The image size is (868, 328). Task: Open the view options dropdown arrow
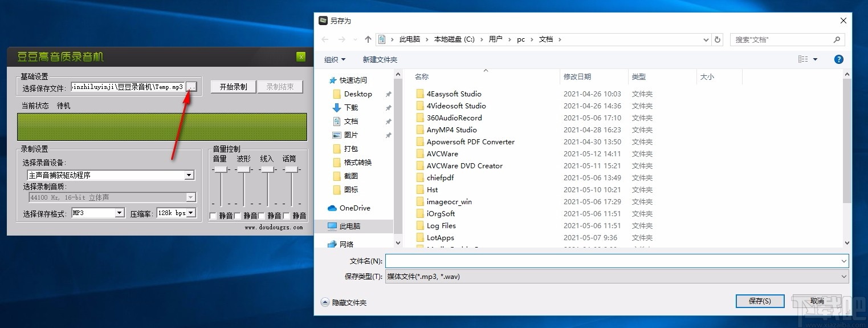tap(816, 59)
